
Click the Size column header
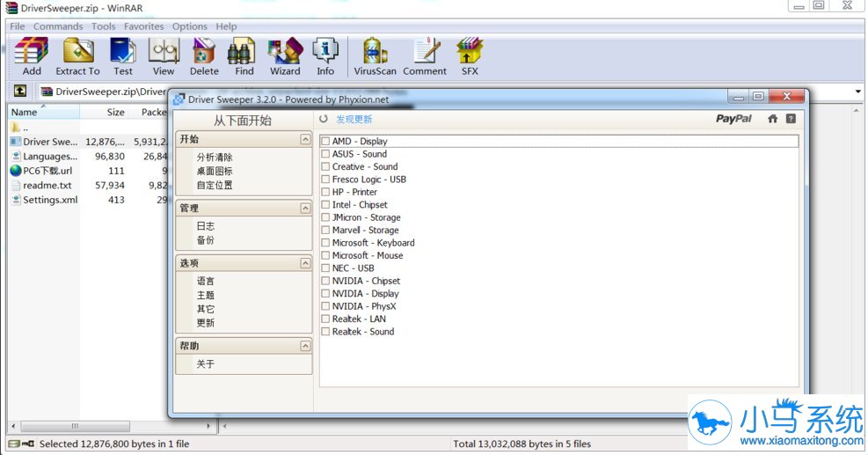pos(106,112)
